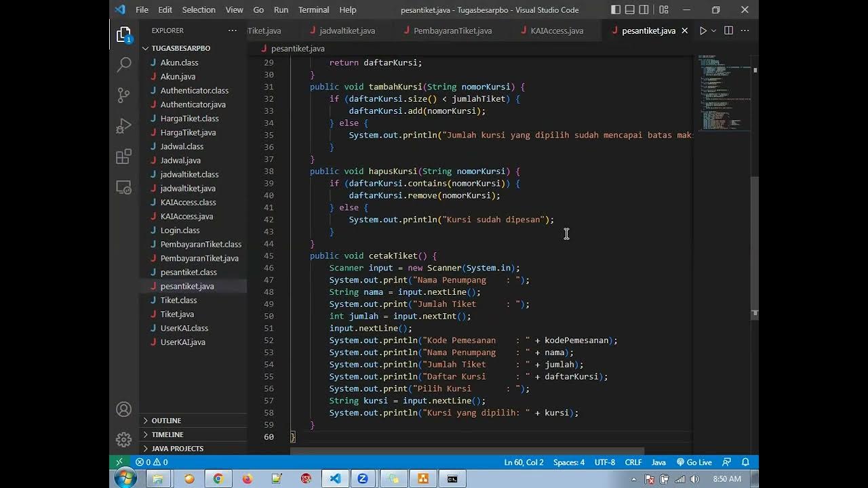Change UTF-8 file encoding

tap(605, 462)
